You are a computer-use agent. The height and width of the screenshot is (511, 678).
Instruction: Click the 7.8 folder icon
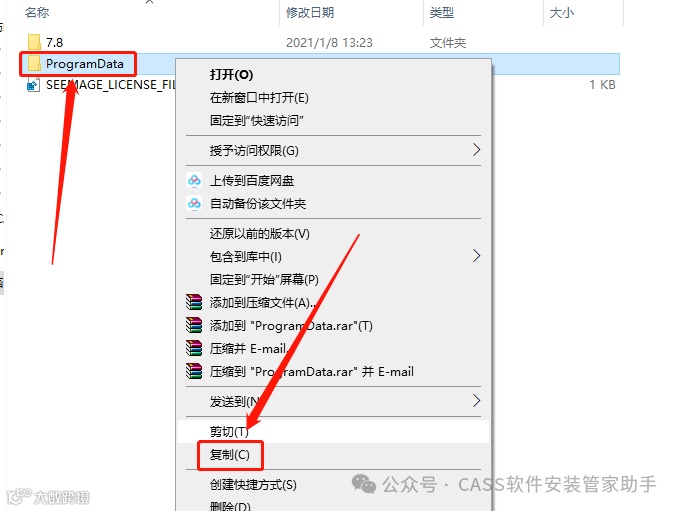click(x=34, y=42)
